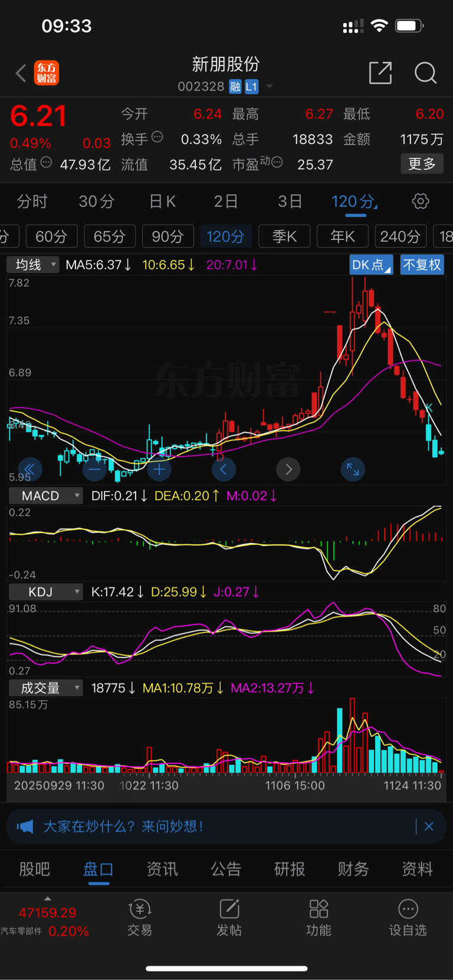Switch to 公告 tab
This screenshot has width=453, height=980.
pos(226,869)
